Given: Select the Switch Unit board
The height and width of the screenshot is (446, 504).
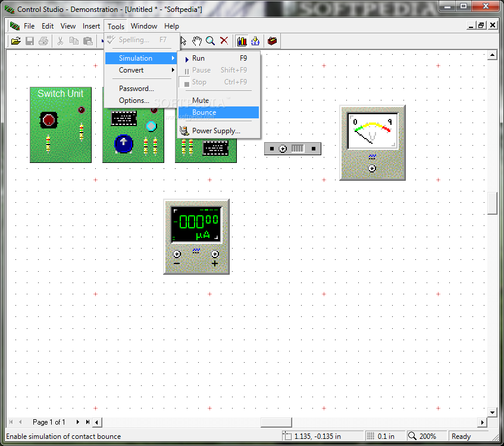Looking at the screenshot, I should point(61,125).
